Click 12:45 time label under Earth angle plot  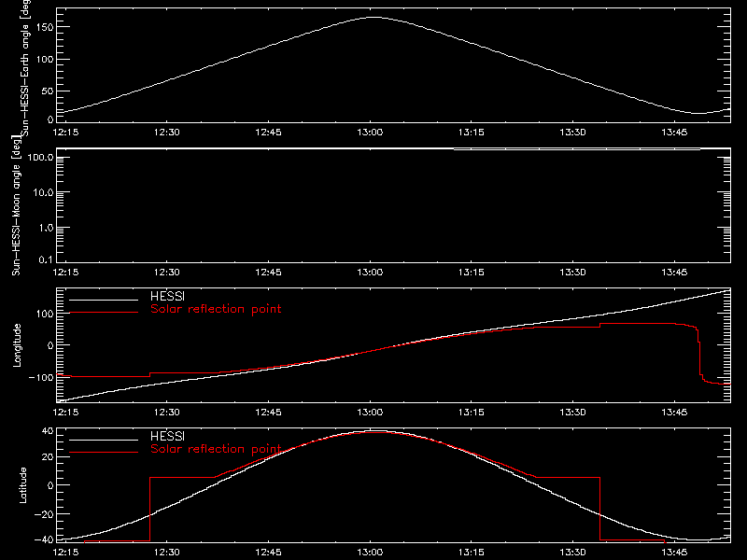[x=268, y=133]
